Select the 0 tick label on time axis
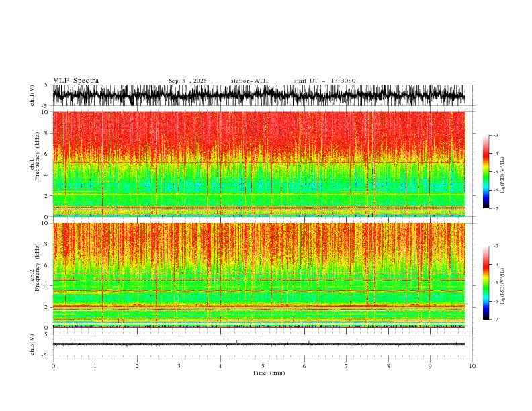 (53, 366)
